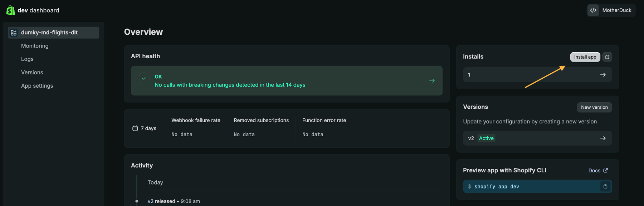Copy the shopify app dev command

(605, 186)
